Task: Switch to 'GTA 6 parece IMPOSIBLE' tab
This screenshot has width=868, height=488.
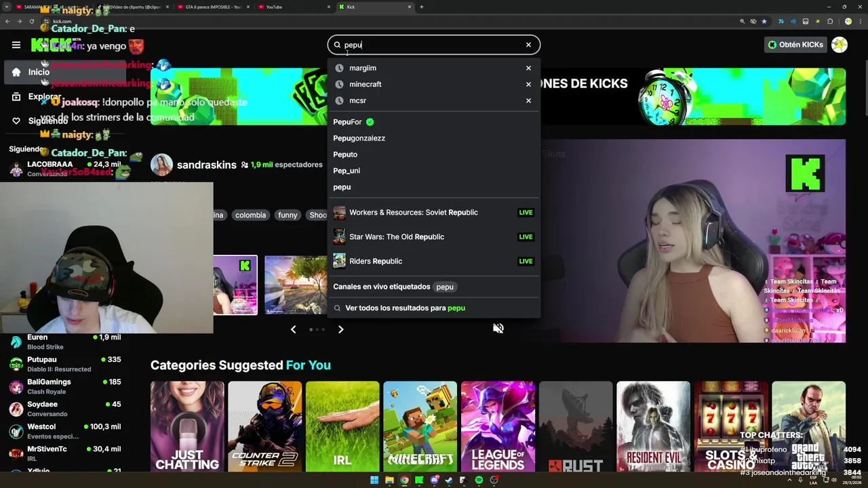Action: (212, 7)
